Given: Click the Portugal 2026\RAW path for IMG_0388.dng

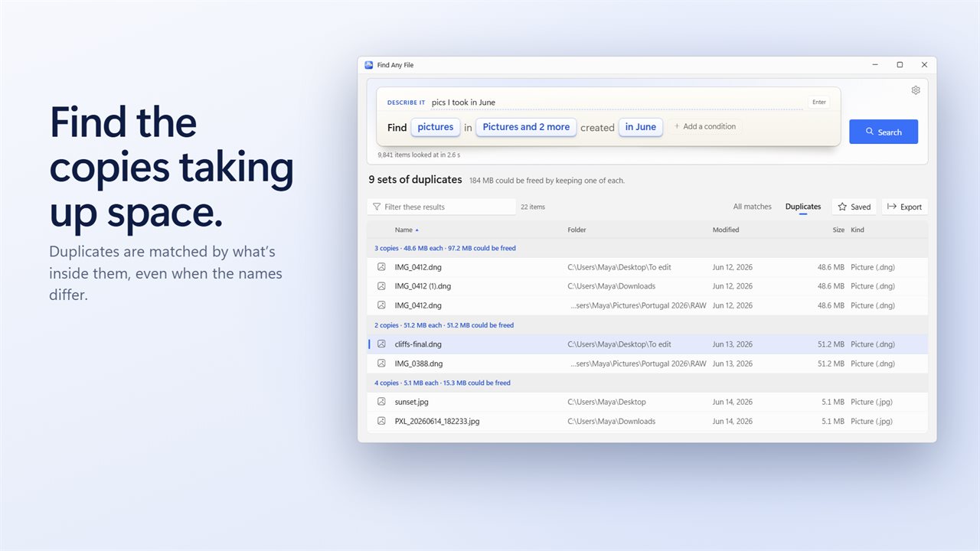Looking at the screenshot, I should pos(639,364).
